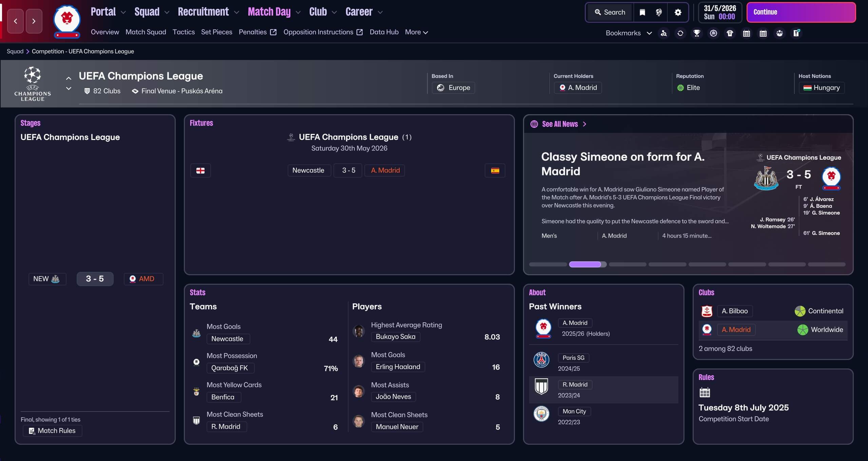Click the bookmark ribbon icon beside Search
Image resolution: width=868 pixels, height=461 pixels.
pyautogui.click(x=642, y=13)
